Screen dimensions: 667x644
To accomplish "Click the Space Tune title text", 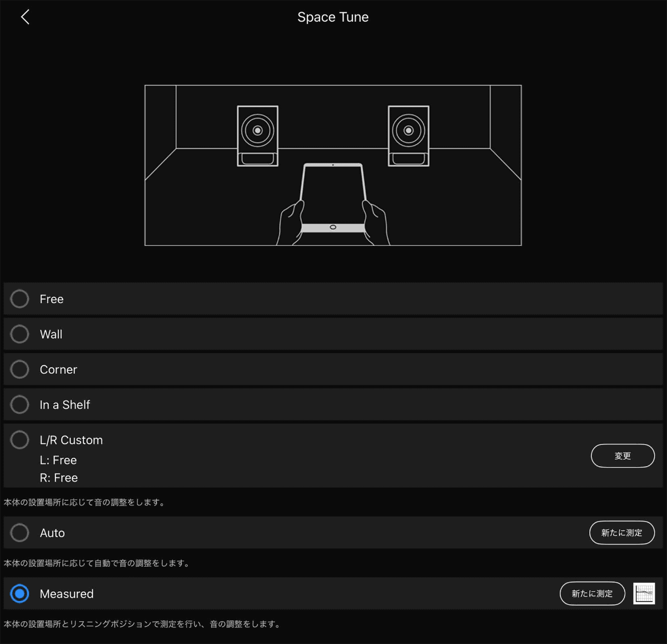I will [333, 17].
